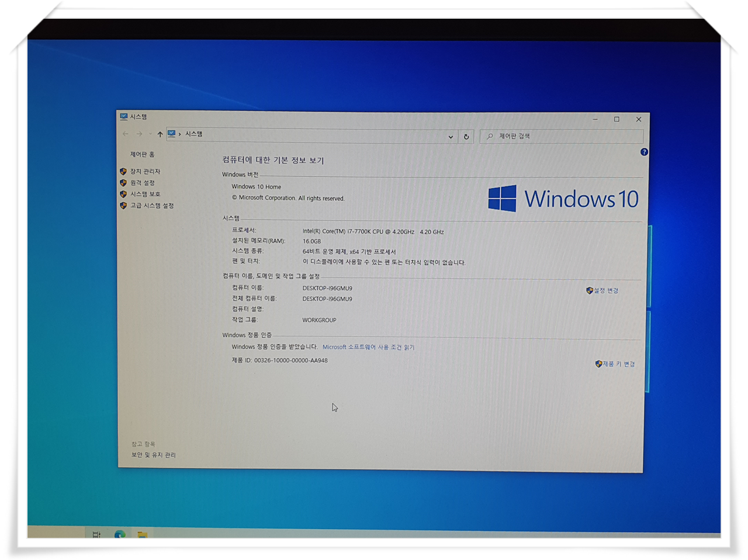
Task: Select the 16.0GB memory value
Action: pos(311,241)
